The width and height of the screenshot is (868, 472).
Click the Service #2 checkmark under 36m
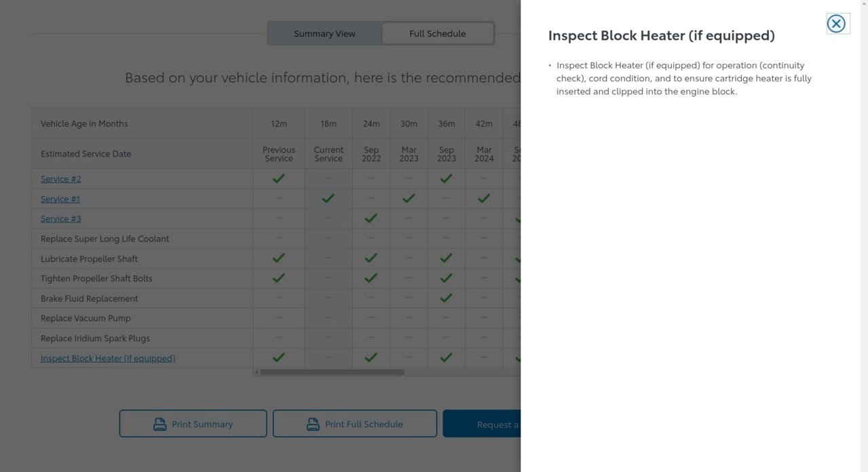(446, 178)
